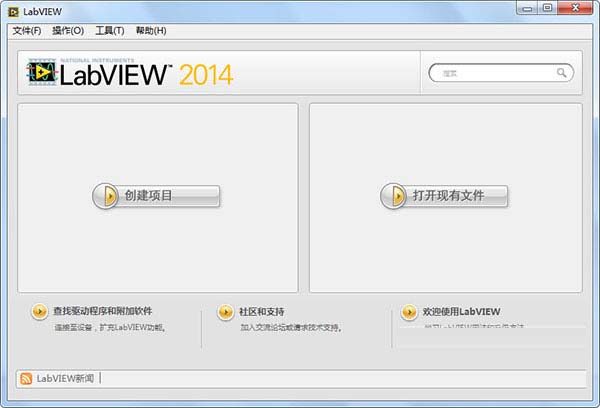This screenshot has height=408, width=600.
Task: Click the search input field
Action: click(x=501, y=73)
